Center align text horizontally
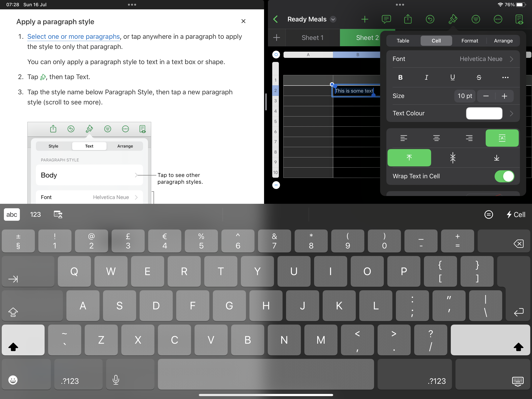Screen dimensions: 532x399 coord(436,138)
